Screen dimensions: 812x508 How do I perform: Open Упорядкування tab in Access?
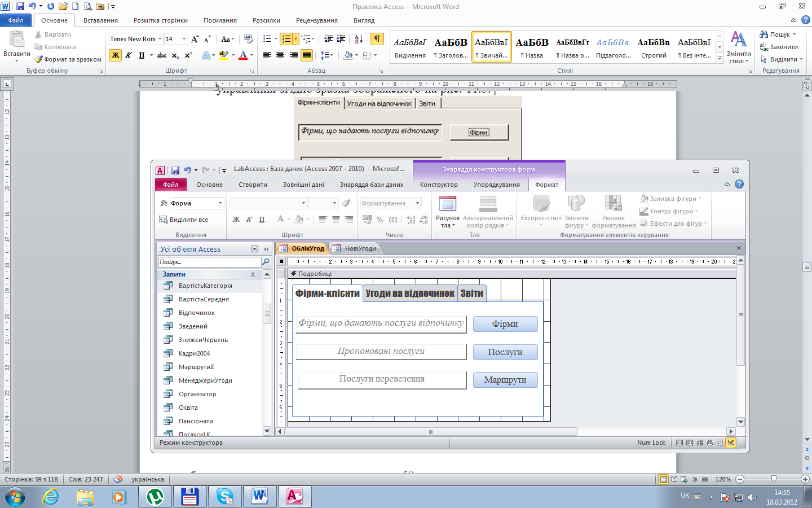[496, 185]
